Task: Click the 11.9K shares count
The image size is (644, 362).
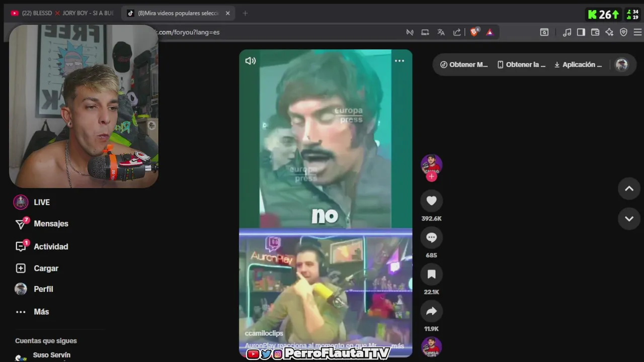Action: [432, 329]
